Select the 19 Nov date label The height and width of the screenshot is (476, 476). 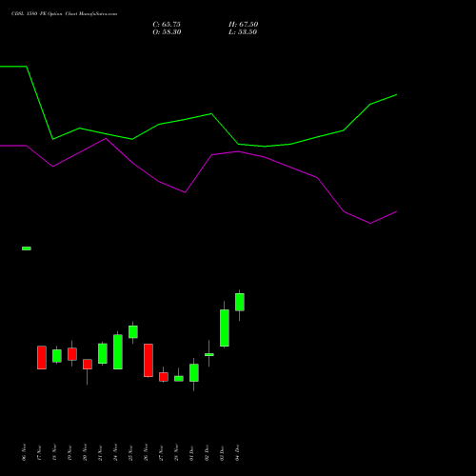coord(69,452)
